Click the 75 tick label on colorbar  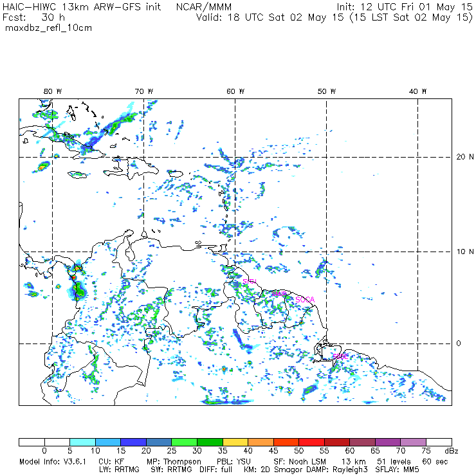426,451
